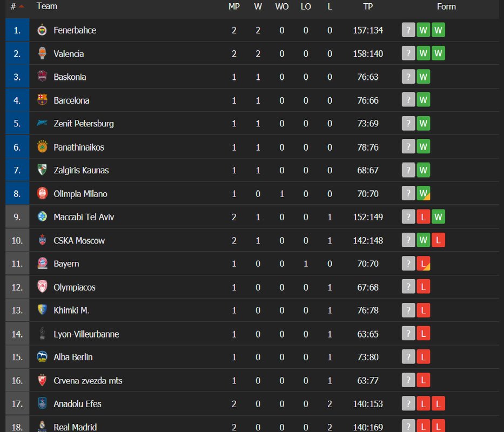Screen dimensions: 504x432
Task: Click the Fenerbahce team logo
Action: 42,30
